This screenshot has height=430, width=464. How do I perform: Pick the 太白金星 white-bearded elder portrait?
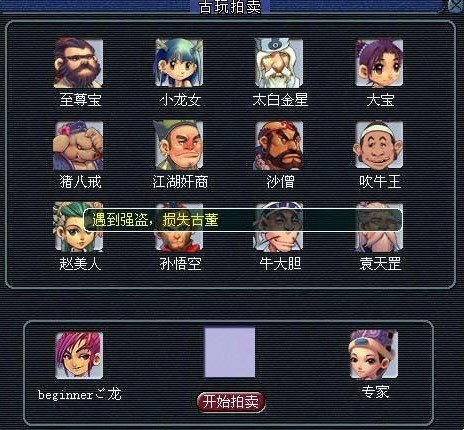point(279,63)
